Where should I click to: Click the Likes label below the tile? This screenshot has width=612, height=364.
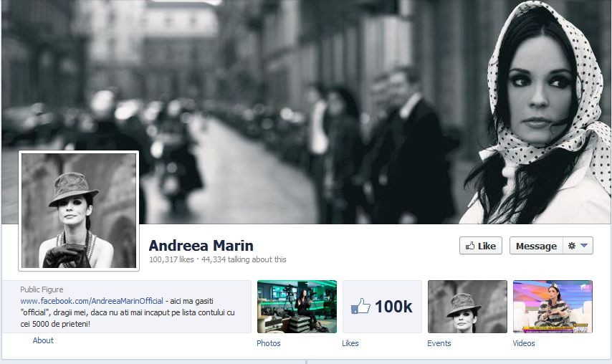pyautogui.click(x=350, y=343)
